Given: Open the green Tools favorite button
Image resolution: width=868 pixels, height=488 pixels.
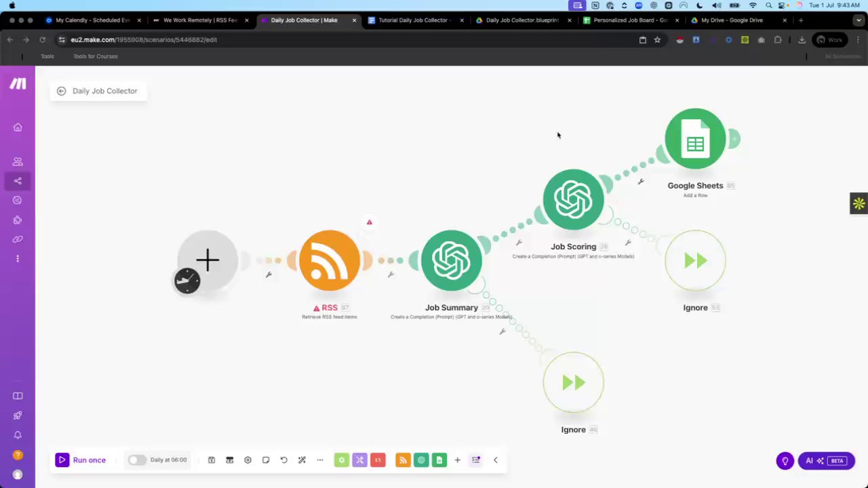Looking at the screenshot, I should pyautogui.click(x=342, y=460).
